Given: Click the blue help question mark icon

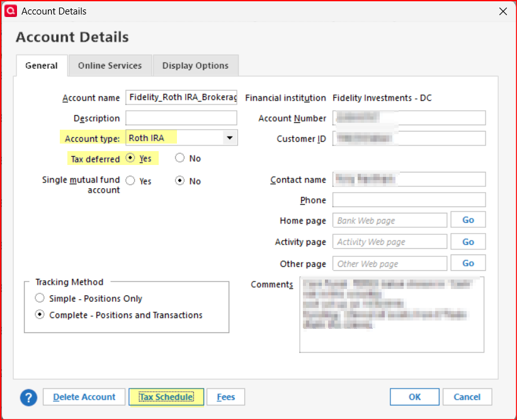Looking at the screenshot, I should pyautogui.click(x=29, y=397).
